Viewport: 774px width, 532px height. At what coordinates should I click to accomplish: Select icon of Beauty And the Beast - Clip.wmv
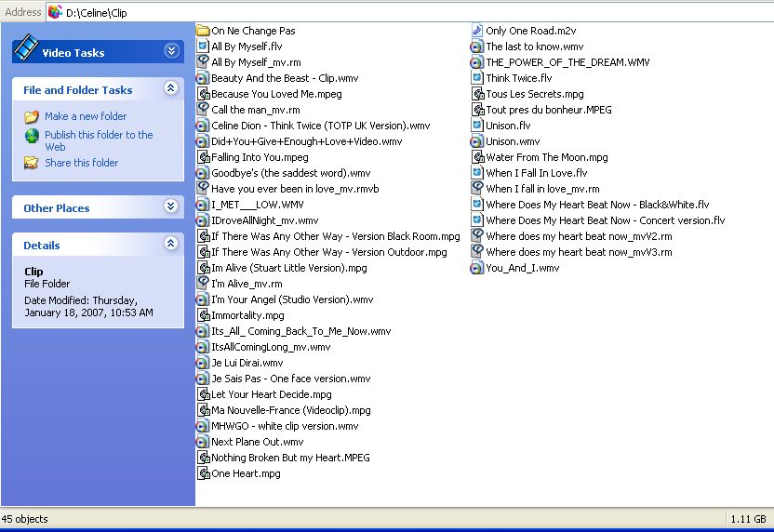[203, 78]
